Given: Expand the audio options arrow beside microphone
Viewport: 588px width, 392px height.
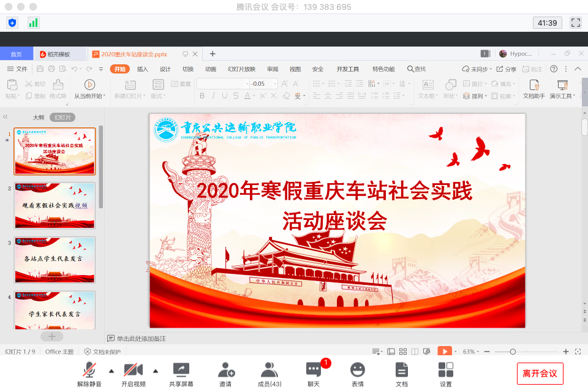Looking at the screenshot, I should (x=111, y=371).
